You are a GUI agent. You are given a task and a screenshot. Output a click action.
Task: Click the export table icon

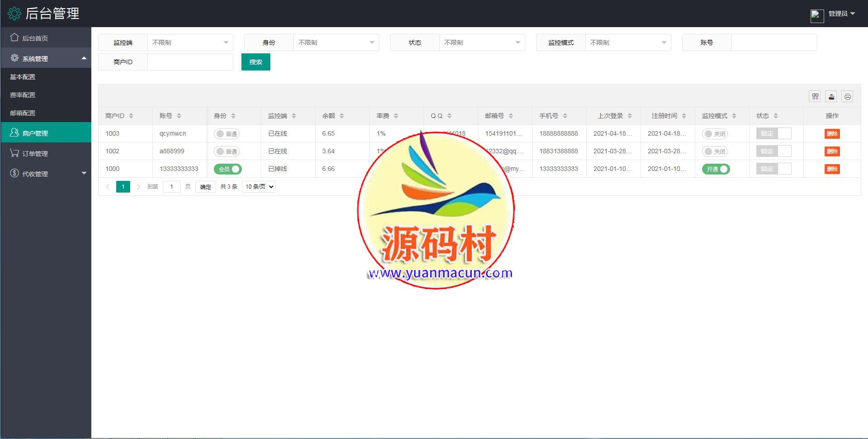pyautogui.click(x=831, y=96)
